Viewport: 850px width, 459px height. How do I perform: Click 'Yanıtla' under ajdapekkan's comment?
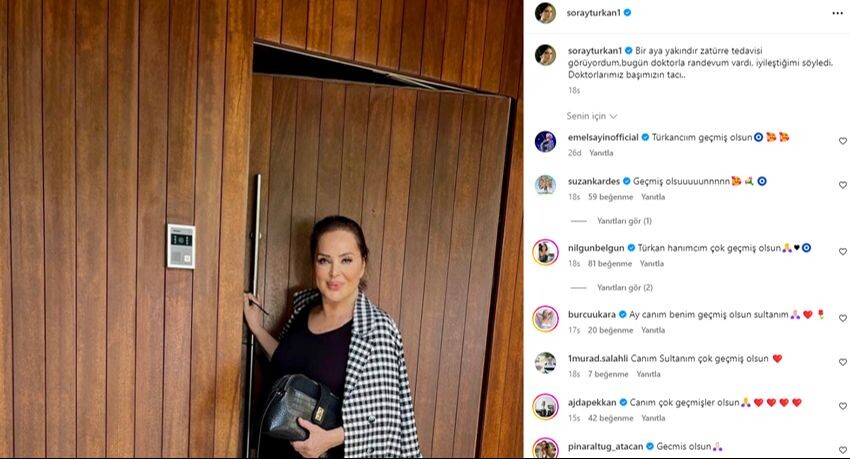coord(653,418)
